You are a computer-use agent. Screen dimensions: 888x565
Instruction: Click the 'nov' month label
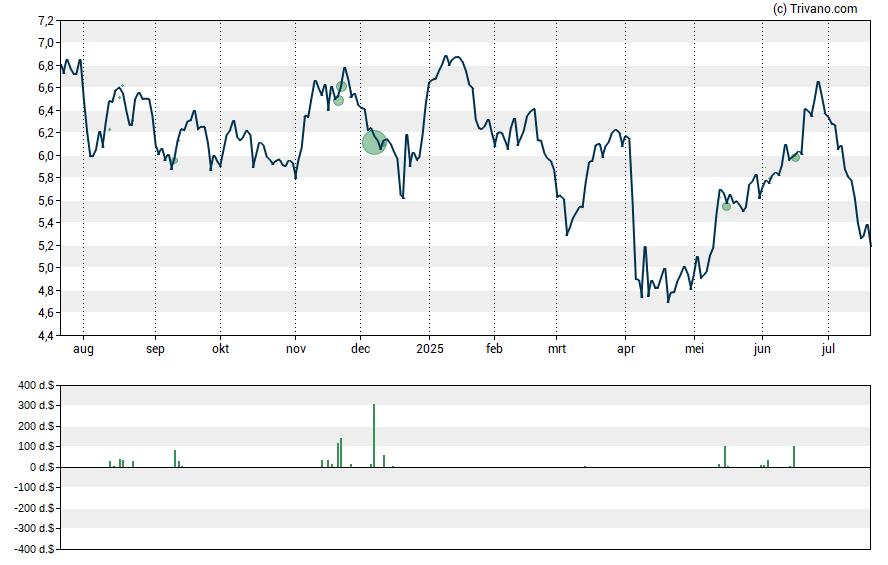296,349
